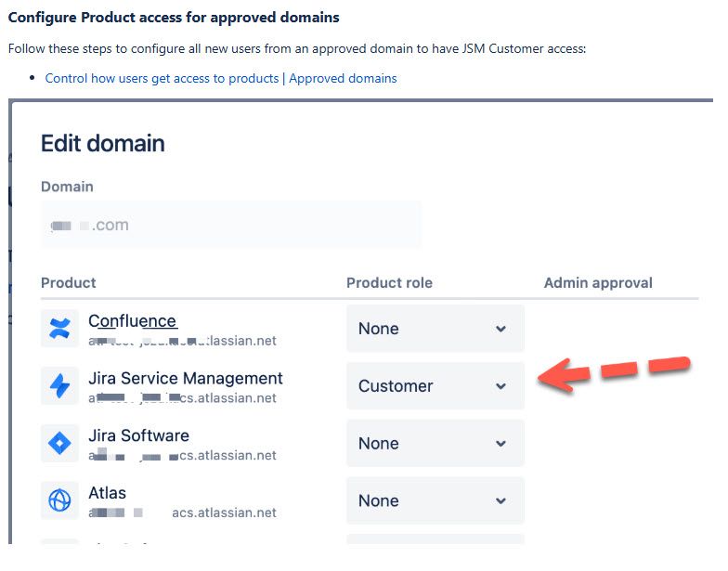Image resolution: width=728 pixels, height=571 pixels.
Task: Open the Atlas product role dropdown
Action: (x=435, y=500)
